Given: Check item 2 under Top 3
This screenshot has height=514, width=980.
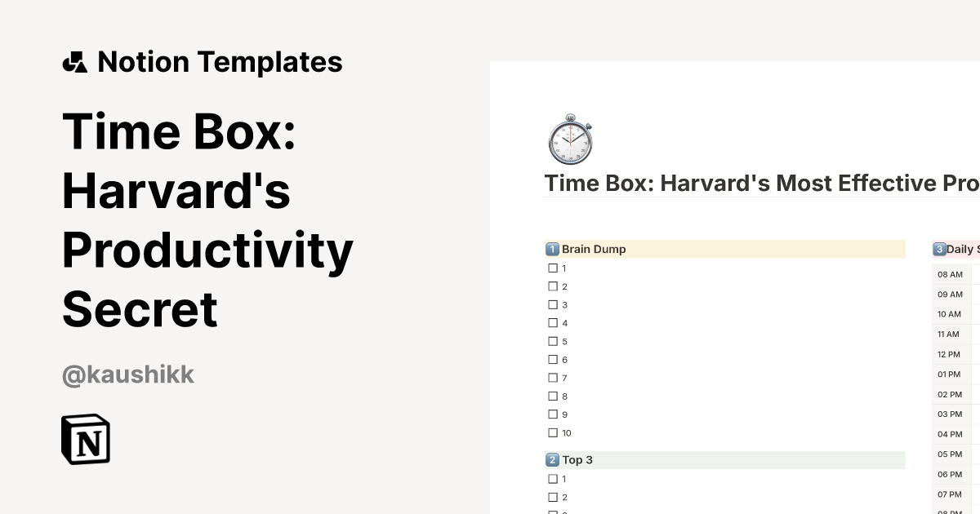Looking at the screenshot, I should coord(553,497).
